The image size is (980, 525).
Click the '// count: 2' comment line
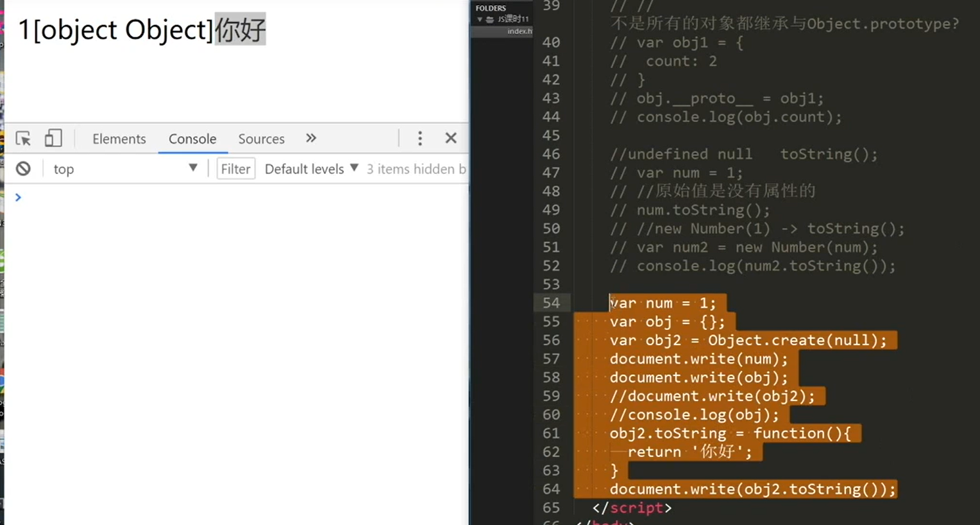[663, 61]
